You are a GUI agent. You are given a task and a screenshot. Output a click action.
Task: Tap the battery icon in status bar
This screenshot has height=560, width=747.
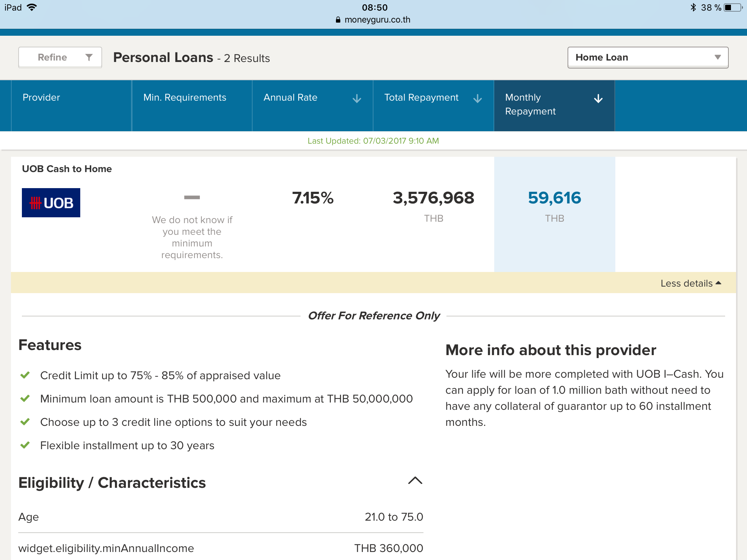pos(733,8)
